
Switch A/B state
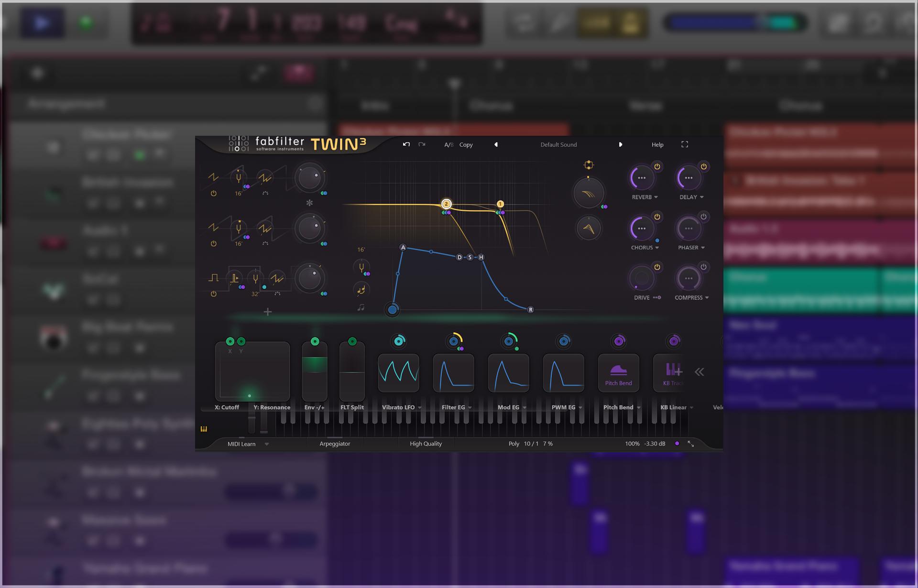click(x=448, y=144)
